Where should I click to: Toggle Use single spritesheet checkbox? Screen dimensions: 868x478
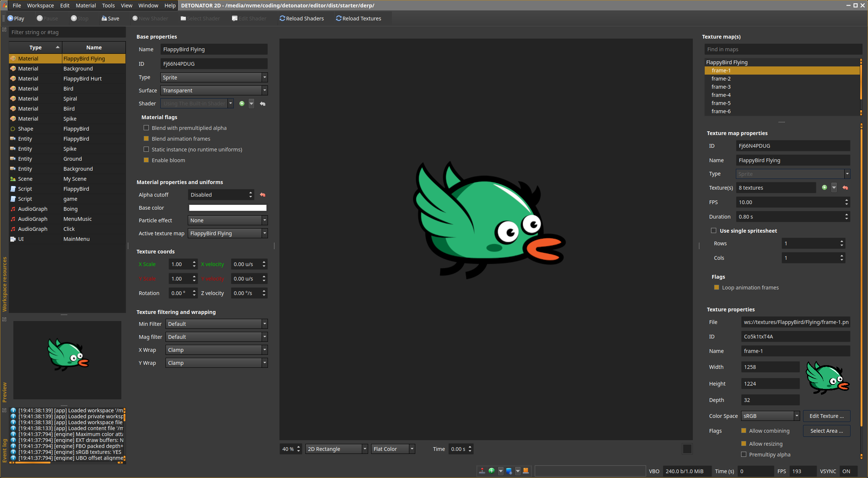[713, 231]
